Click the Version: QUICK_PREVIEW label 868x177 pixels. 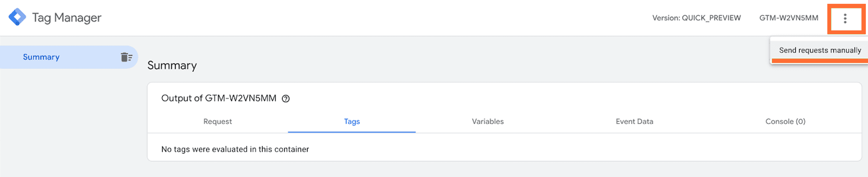pyautogui.click(x=697, y=18)
